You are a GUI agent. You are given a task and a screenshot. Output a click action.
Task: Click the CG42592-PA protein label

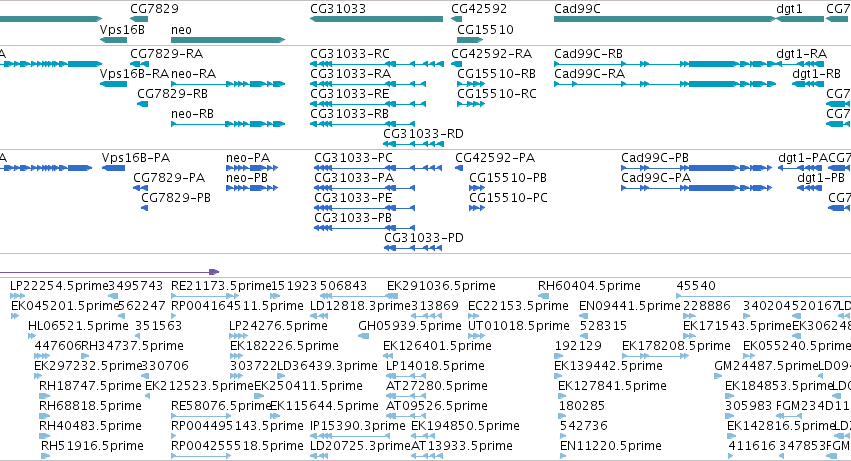(495, 158)
